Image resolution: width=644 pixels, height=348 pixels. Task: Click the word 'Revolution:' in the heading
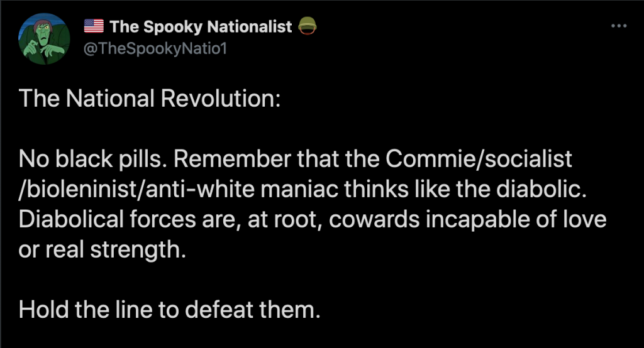tap(221, 99)
